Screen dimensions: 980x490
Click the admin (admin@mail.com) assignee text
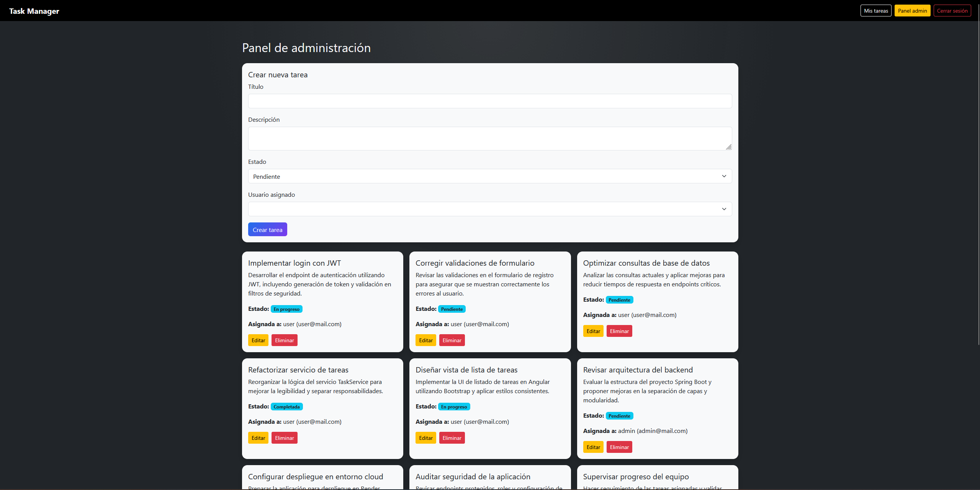click(653, 431)
